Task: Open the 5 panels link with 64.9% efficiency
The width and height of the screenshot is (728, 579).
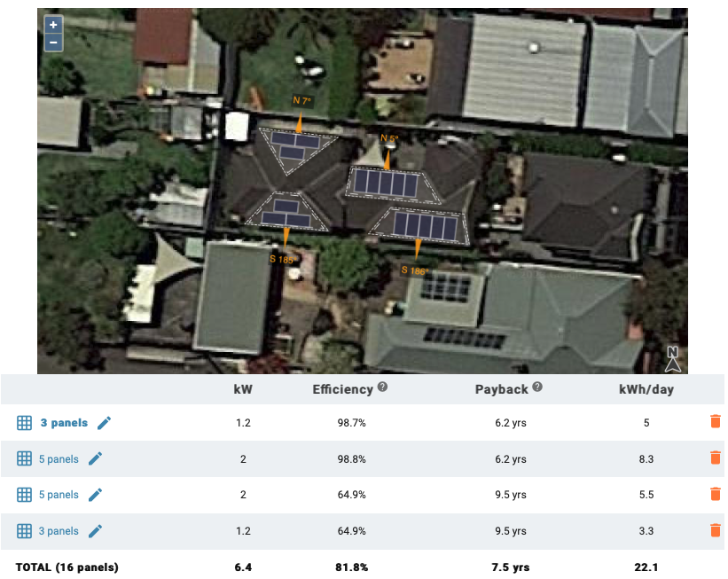Action: (x=59, y=495)
